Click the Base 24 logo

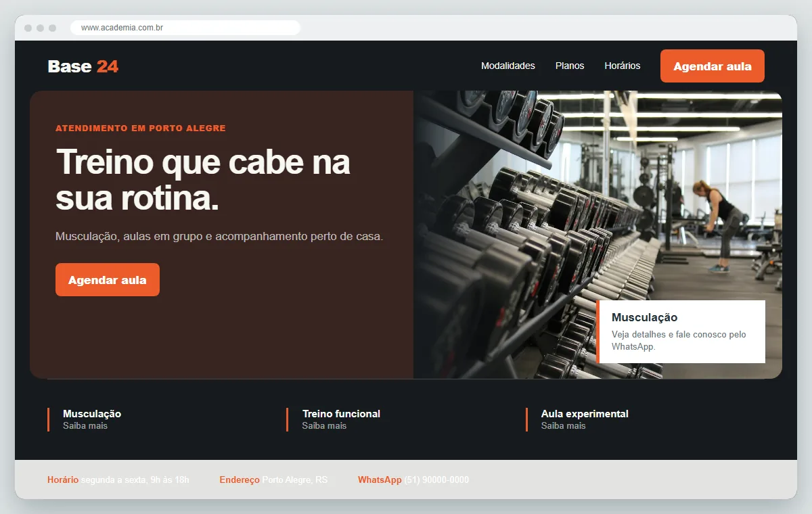coord(83,66)
